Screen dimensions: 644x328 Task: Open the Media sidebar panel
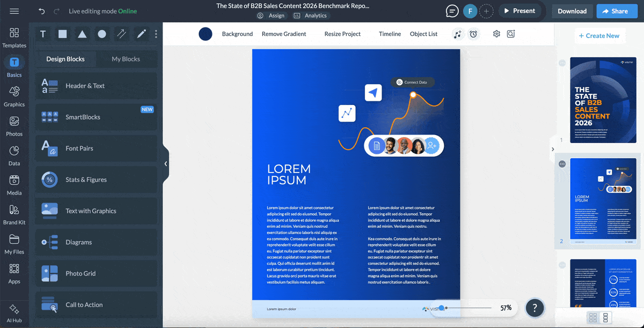pyautogui.click(x=14, y=185)
